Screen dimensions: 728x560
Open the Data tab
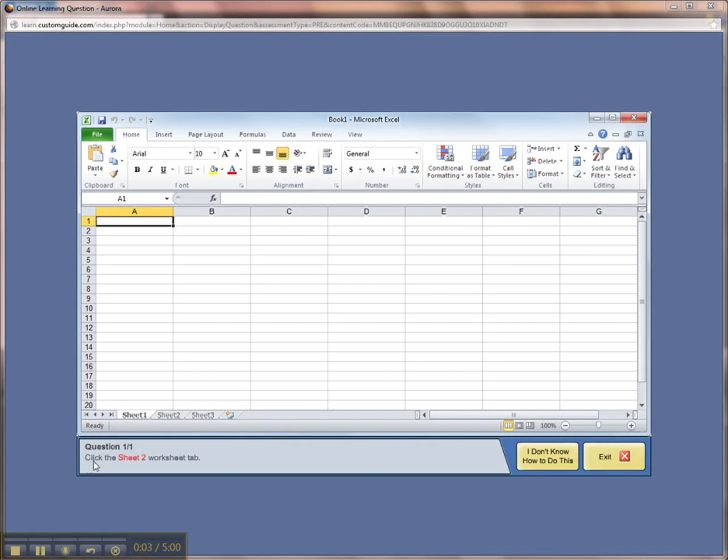coord(289,135)
